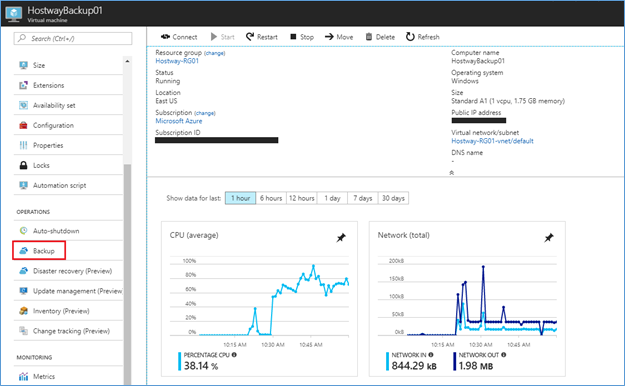The width and height of the screenshot is (625, 386).
Task: Open Backup in the Operations menu
Action: pos(39,251)
